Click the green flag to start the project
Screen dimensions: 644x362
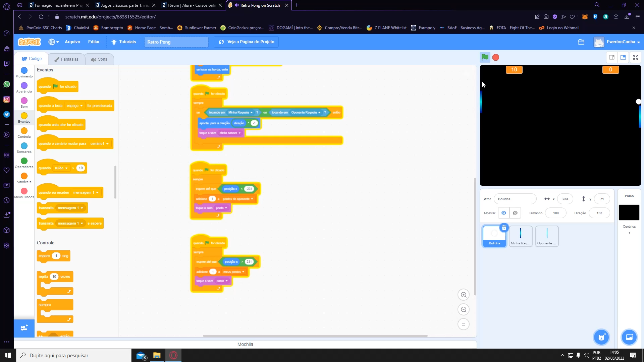pos(485,57)
